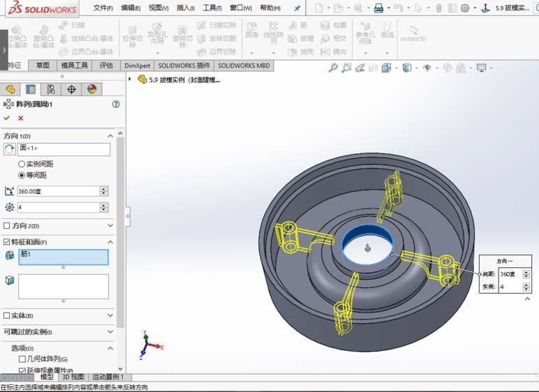Open the 帮助 (Help) menu
The image size is (539, 392).
270,8
